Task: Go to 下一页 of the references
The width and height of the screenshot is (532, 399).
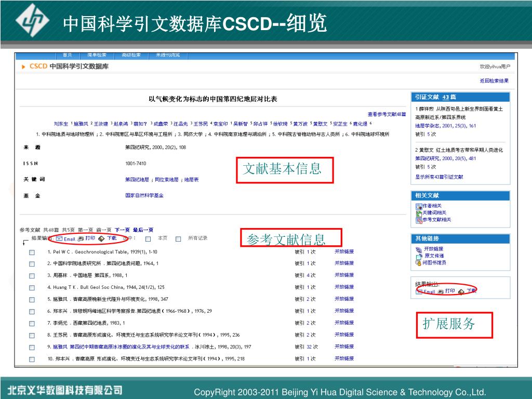Action: point(122,230)
